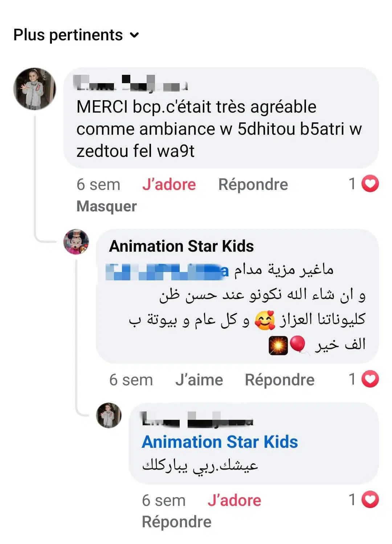392x544 pixels.
Task: Open first commenter's profile picture
Action: tap(34, 89)
